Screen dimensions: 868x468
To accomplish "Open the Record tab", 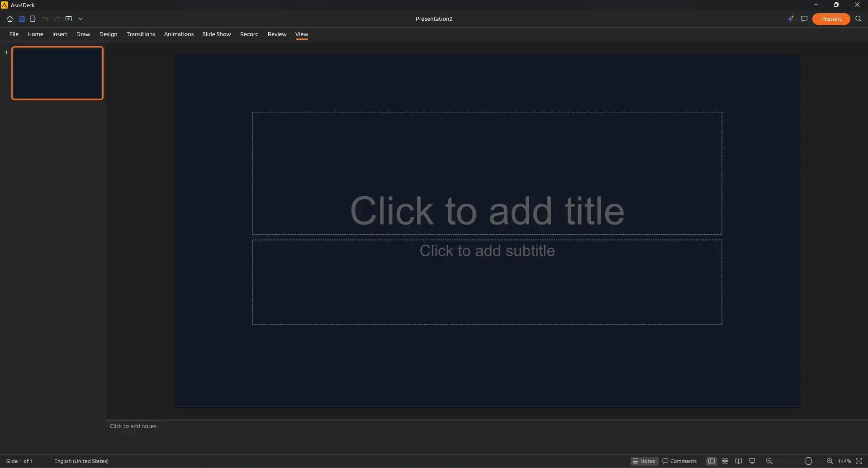I will [x=249, y=34].
